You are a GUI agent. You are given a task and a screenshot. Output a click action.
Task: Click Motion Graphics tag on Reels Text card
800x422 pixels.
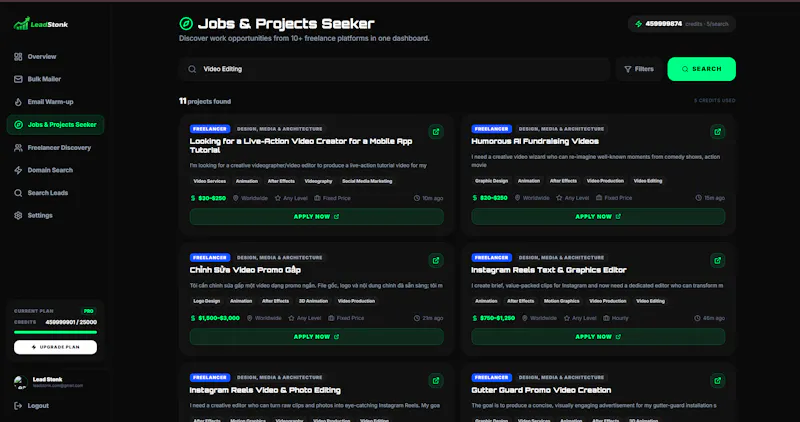coord(561,301)
